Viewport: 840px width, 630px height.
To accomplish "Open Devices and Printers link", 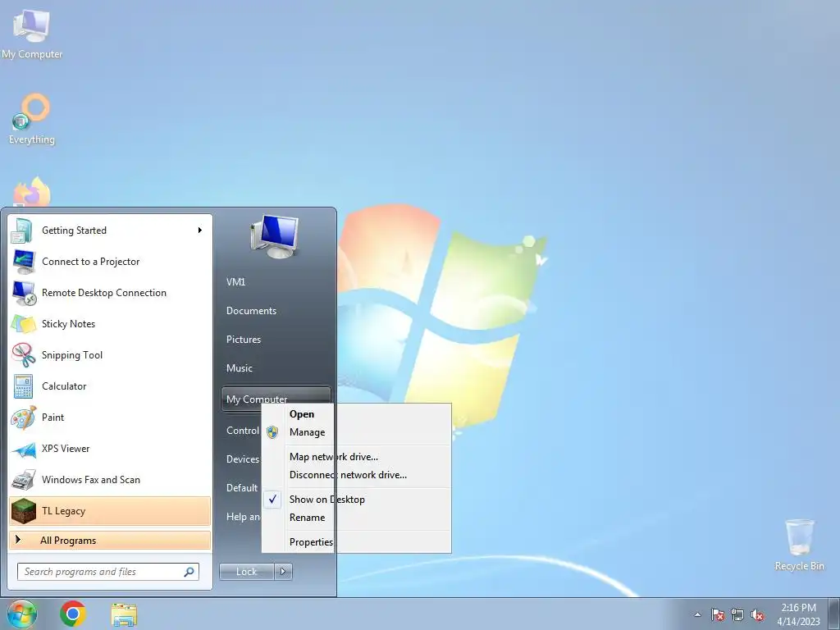I will click(x=242, y=459).
